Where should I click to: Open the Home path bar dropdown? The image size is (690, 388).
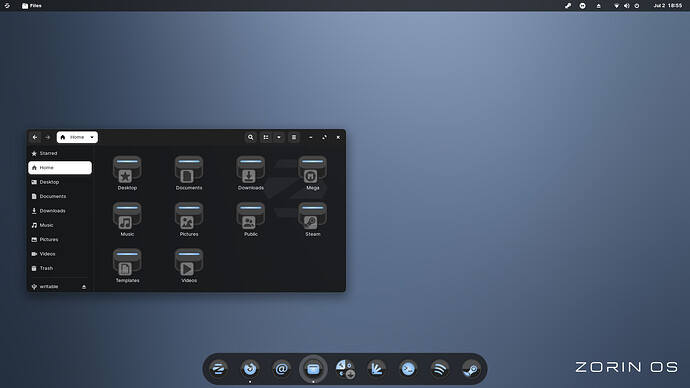point(77,137)
